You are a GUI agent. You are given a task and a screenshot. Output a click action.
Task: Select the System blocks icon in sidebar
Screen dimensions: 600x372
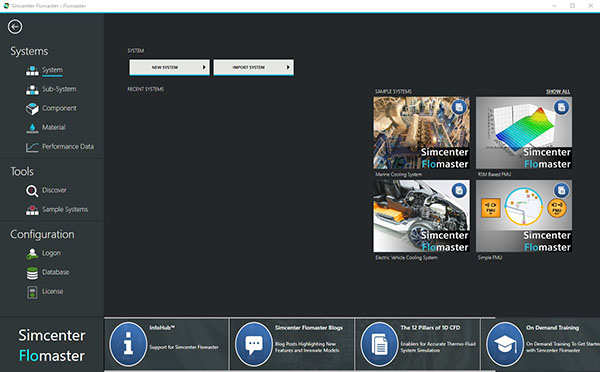32,70
